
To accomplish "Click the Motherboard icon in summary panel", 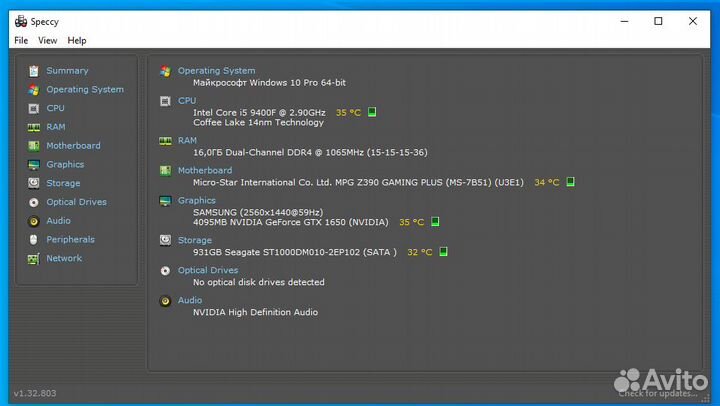I will (x=165, y=171).
